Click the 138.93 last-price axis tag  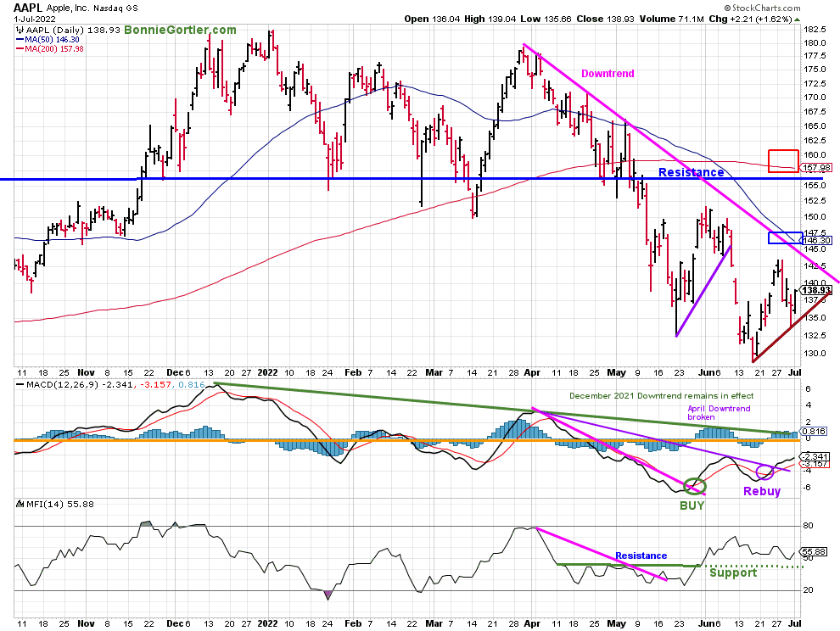(815, 290)
